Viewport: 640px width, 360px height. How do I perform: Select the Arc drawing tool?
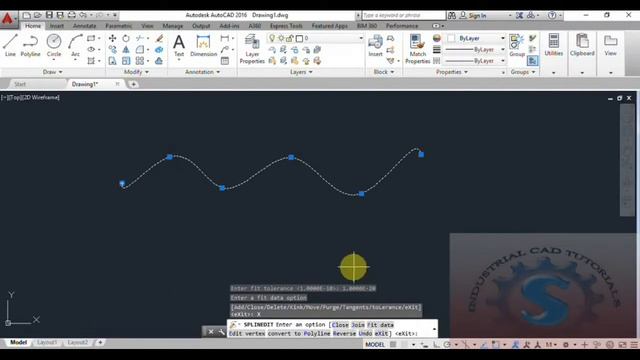(75, 45)
